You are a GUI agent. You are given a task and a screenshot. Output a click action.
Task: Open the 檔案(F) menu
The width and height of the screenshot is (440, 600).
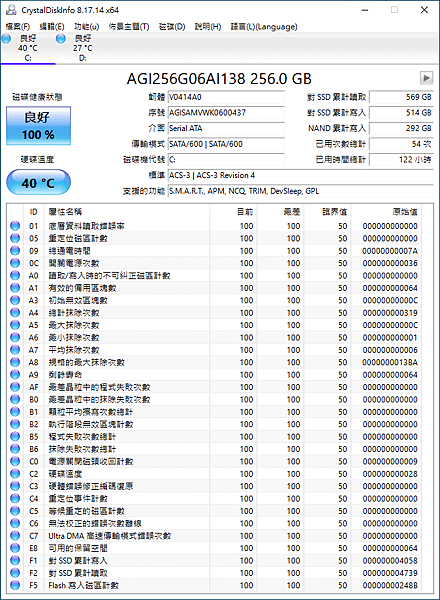tap(18, 26)
